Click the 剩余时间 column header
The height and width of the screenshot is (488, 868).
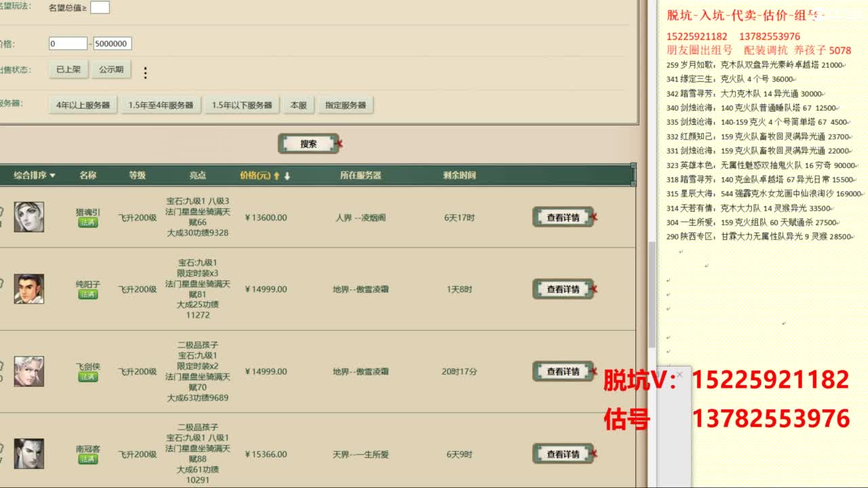(x=460, y=175)
